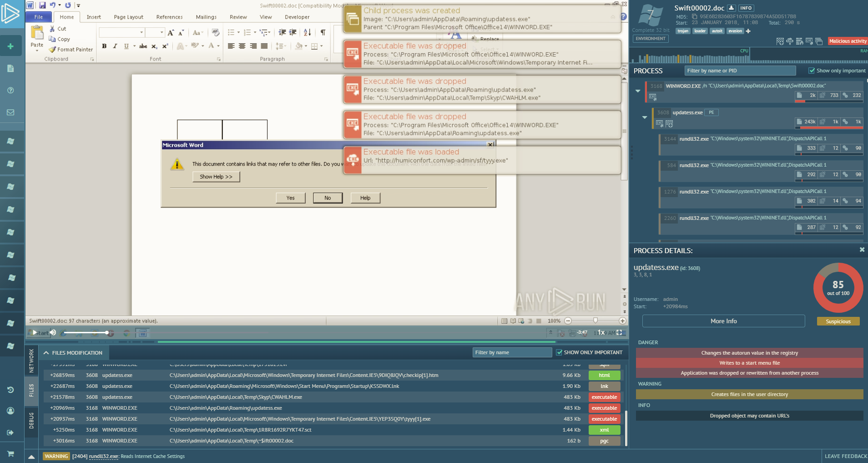The width and height of the screenshot is (868, 463).
Task: Click the Format Painter tool
Action: pyautogui.click(x=71, y=49)
